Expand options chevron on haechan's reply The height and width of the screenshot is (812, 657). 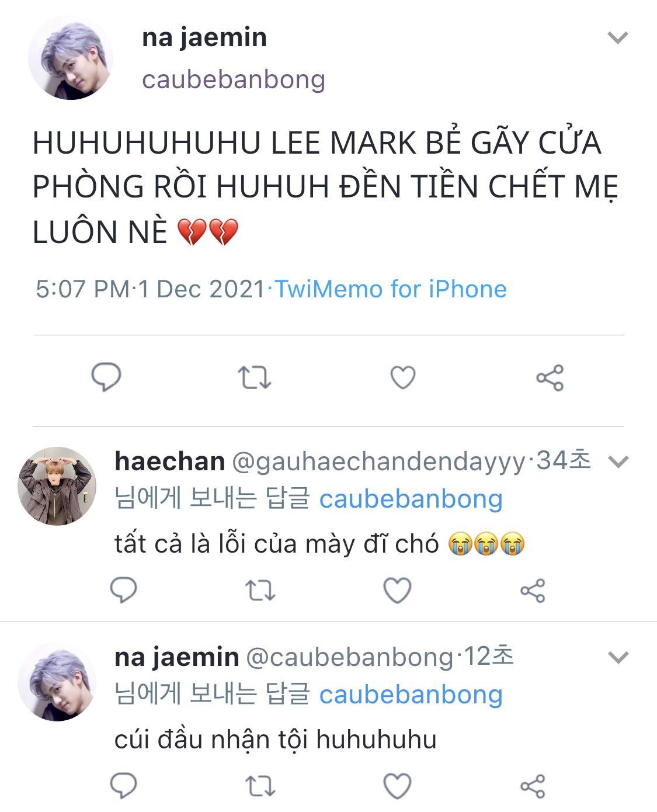tap(618, 462)
